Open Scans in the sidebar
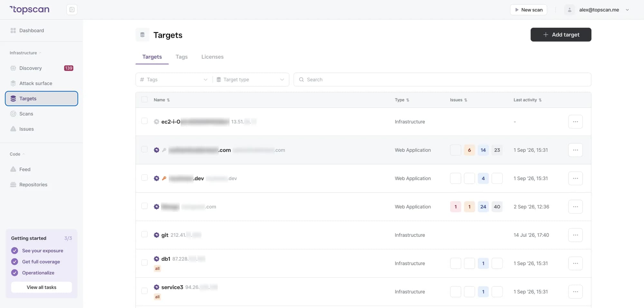The height and width of the screenshot is (308, 644). 42,114
